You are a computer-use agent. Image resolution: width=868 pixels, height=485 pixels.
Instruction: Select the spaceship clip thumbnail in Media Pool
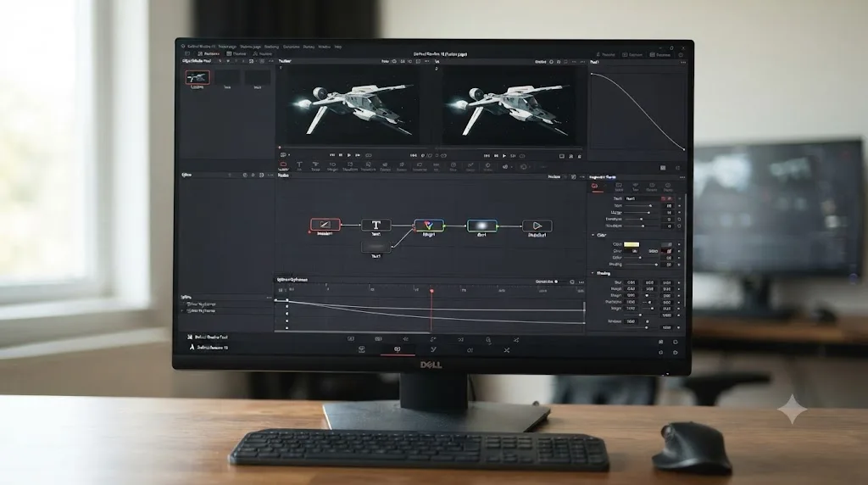point(197,77)
